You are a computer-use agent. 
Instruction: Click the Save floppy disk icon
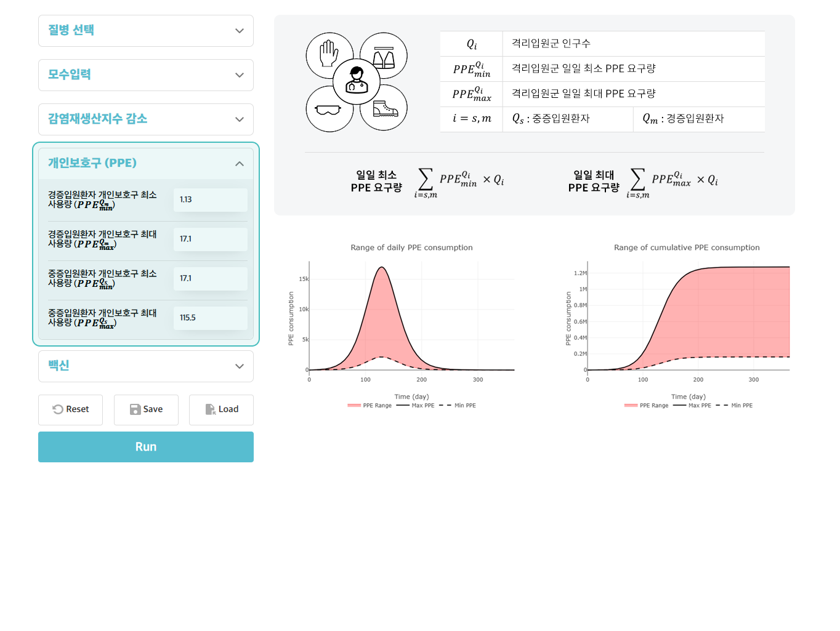click(135, 409)
